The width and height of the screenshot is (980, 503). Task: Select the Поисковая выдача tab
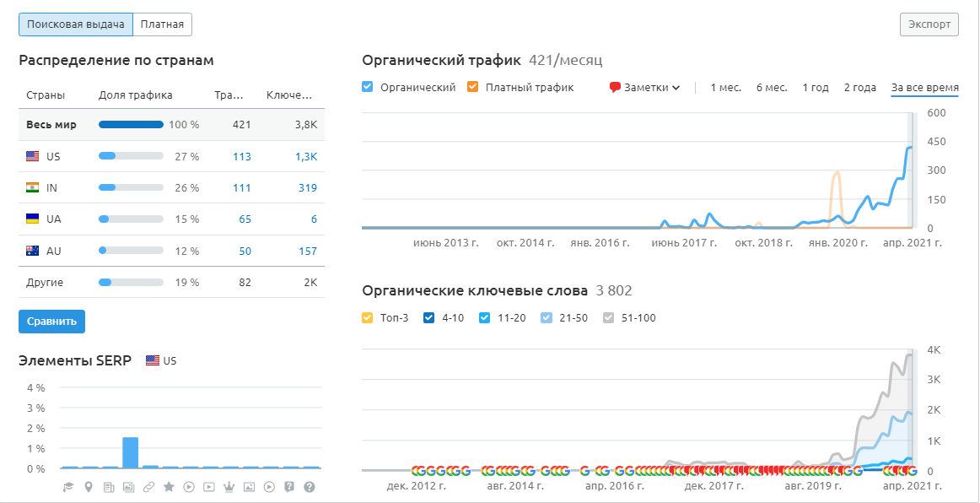tap(76, 24)
